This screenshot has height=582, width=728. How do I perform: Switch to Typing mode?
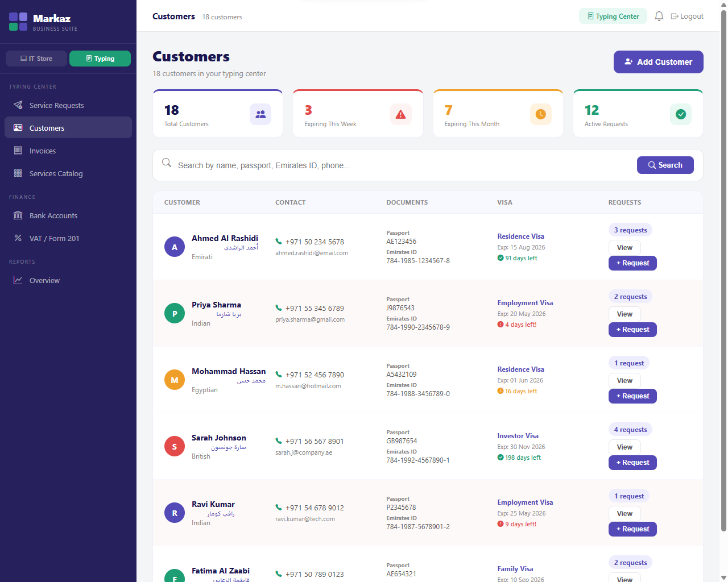click(100, 59)
